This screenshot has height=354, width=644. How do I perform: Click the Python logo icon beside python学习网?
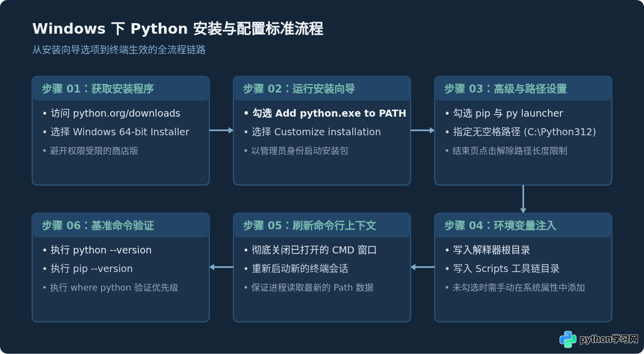(568, 339)
